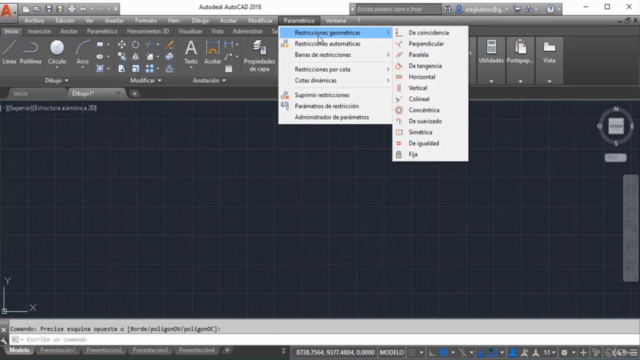The width and height of the screenshot is (640, 360).
Task: Open the user account sign-in dropdown
Action: coord(482,9)
